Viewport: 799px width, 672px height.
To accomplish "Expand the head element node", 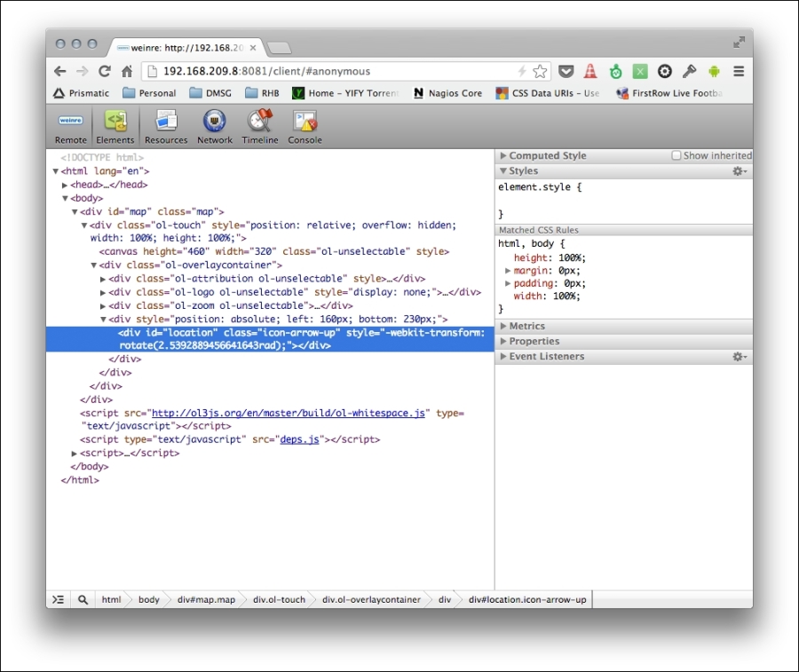I will 66,185.
